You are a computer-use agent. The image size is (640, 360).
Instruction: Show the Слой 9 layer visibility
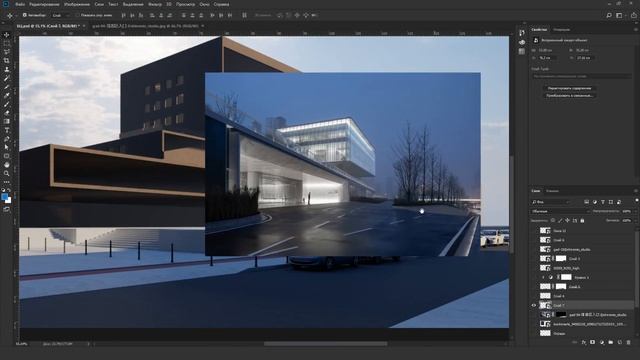click(x=533, y=240)
